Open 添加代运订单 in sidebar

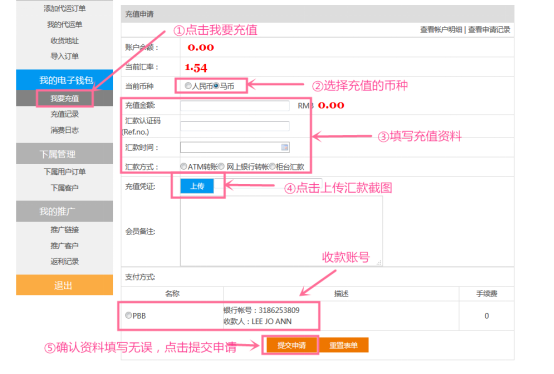coord(65,8)
